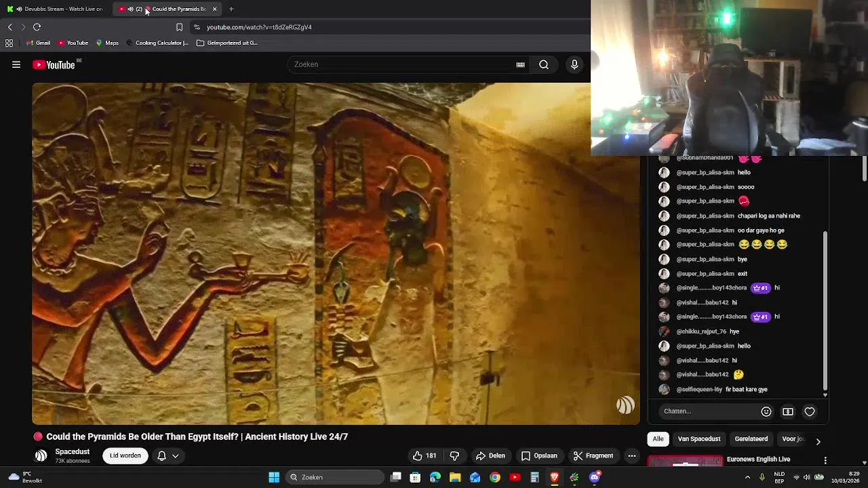This screenshot has width=868, height=488.
Task: Open Euronews English Live title
Action: click(x=758, y=459)
